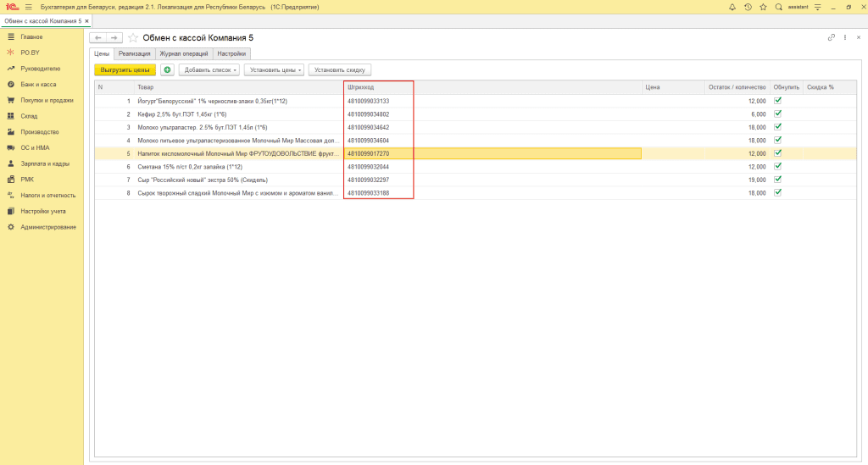The image size is (868, 465).
Task: Toggle Обнулить for Молоко ультрапастер. row
Action: pos(777,127)
